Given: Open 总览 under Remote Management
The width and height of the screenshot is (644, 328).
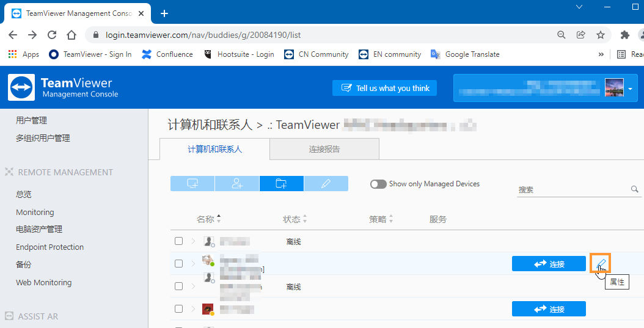Looking at the screenshot, I should pyautogui.click(x=23, y=194).
